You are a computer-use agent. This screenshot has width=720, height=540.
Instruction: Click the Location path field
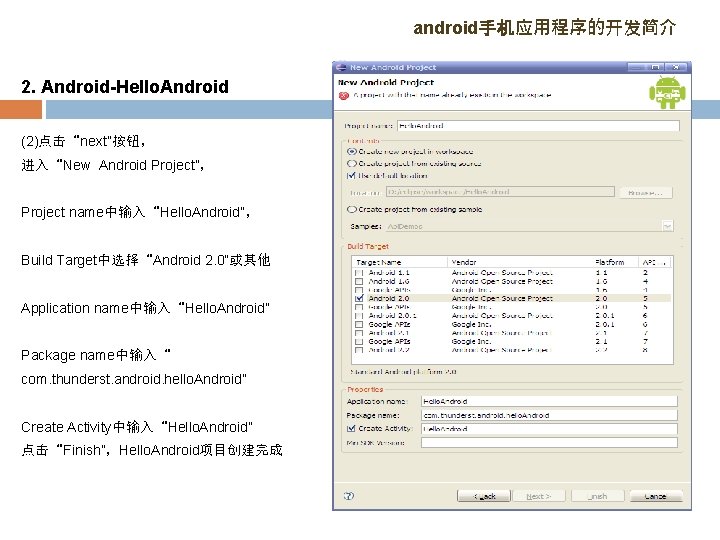tap(500, 192)
